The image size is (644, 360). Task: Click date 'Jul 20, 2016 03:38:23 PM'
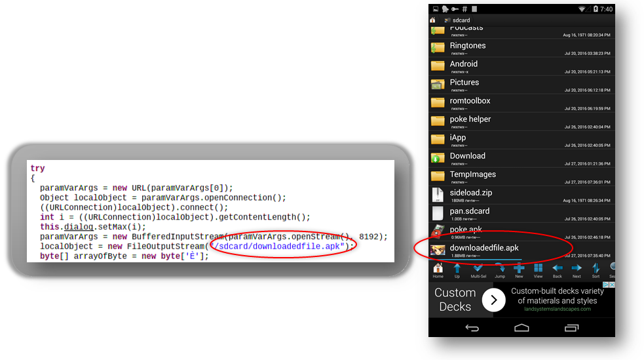coord(587,53)
